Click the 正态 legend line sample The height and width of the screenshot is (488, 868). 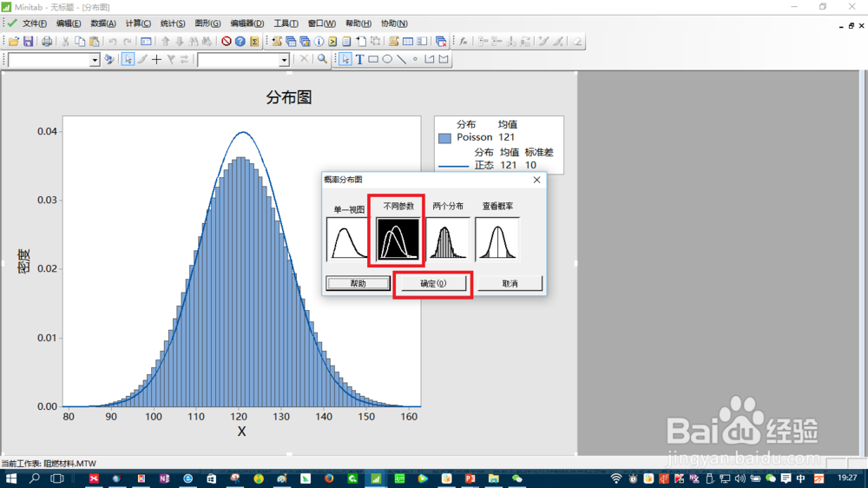coord(453,166)
